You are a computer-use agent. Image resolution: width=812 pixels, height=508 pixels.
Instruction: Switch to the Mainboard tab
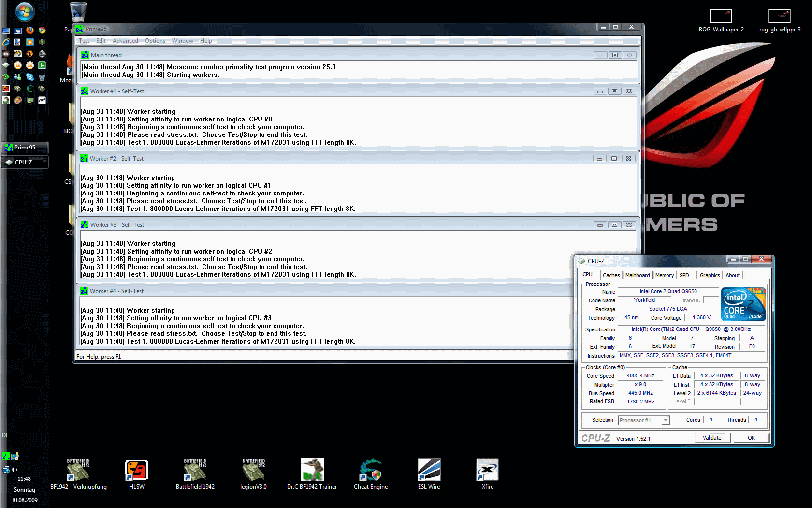(638, 275)
